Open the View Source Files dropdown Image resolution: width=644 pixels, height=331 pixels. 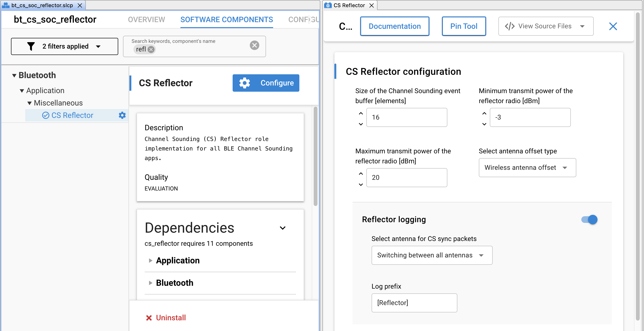coord(546,26)
